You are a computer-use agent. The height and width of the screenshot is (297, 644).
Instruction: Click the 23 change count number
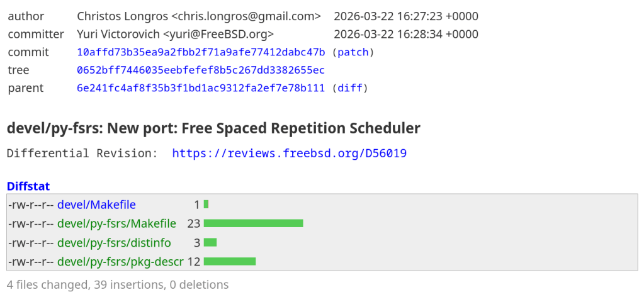coord(193,223)
